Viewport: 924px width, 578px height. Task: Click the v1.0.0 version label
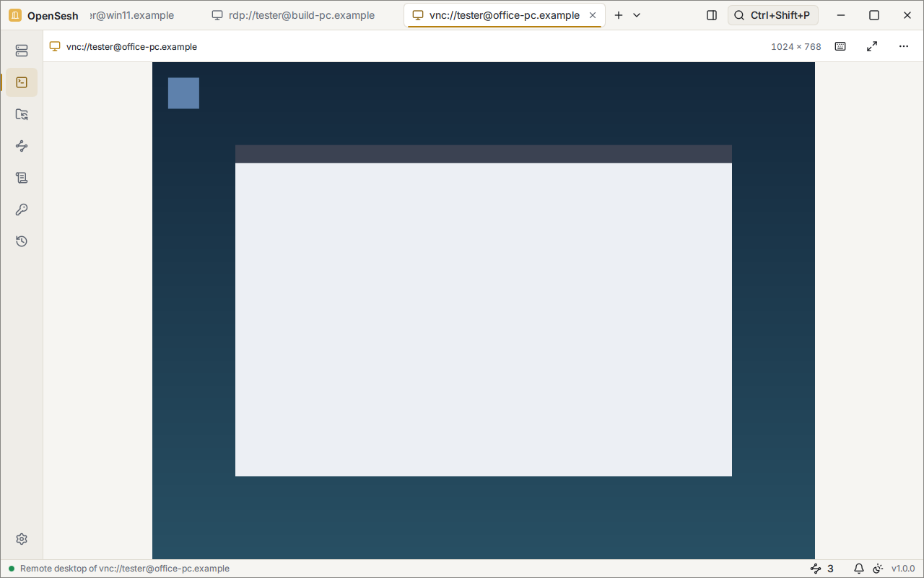[903, 569]
